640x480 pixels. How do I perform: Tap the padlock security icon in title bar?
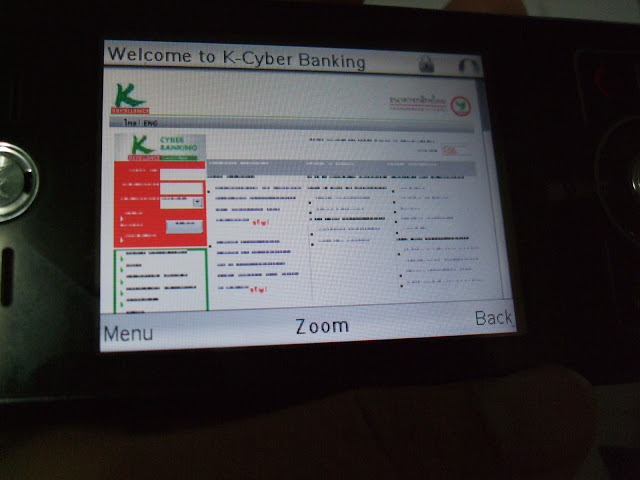click(426, 64)
